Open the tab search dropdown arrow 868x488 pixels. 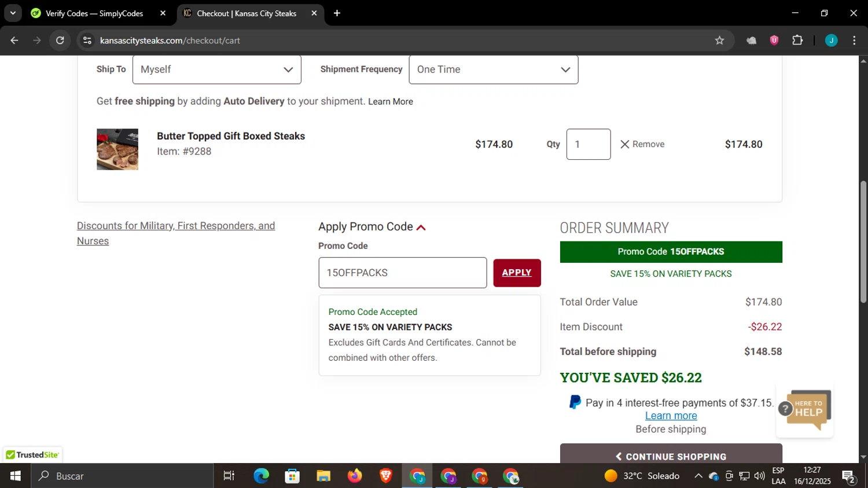[13, 13]
